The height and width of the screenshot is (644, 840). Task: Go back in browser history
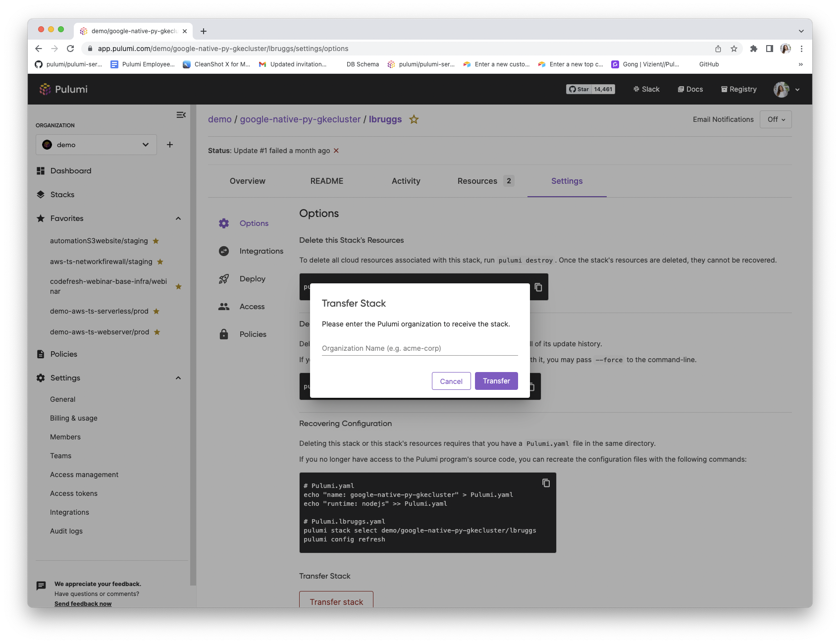39,49
